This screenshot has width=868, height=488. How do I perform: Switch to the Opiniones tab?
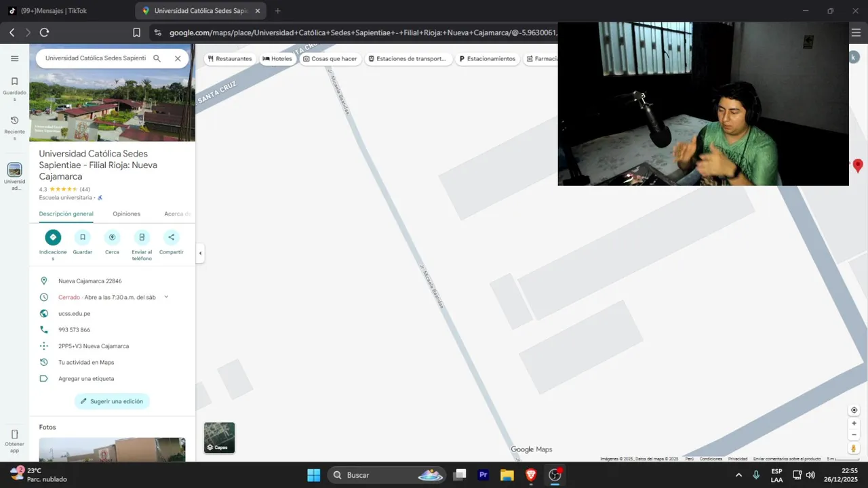click(x=126, y=213)
